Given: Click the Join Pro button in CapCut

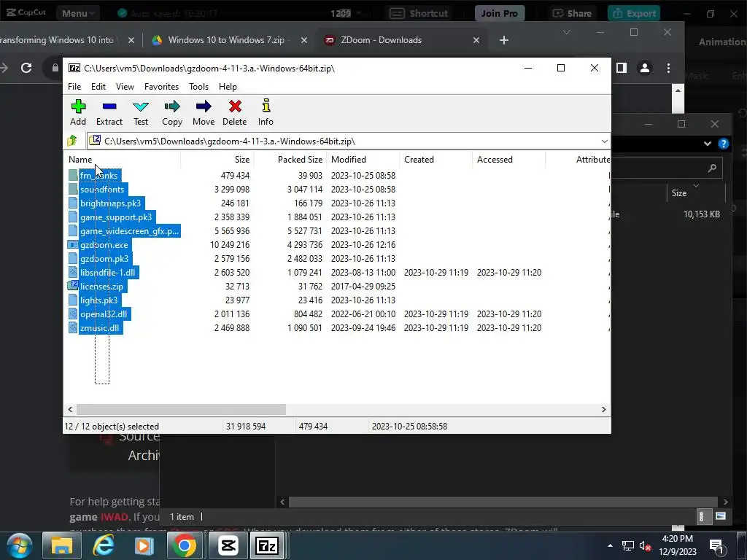Looking at the screenshot, I should coord(499,13).
